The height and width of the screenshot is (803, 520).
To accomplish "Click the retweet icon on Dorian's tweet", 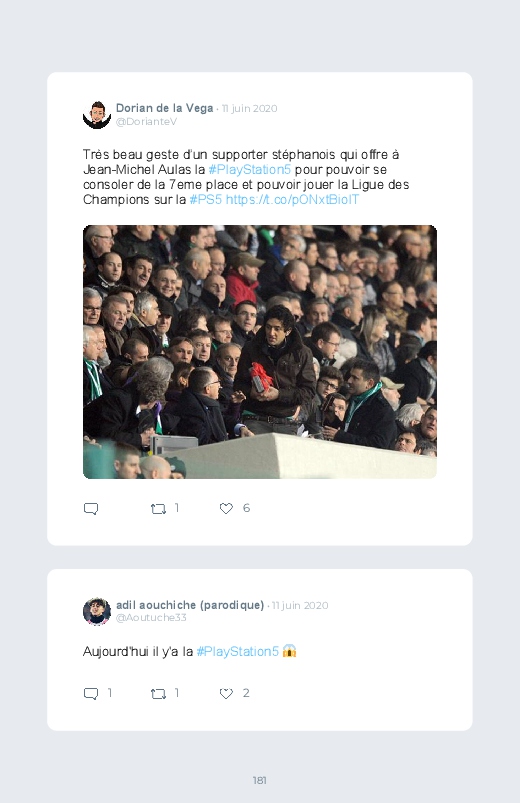I will (x=158, y=509).
